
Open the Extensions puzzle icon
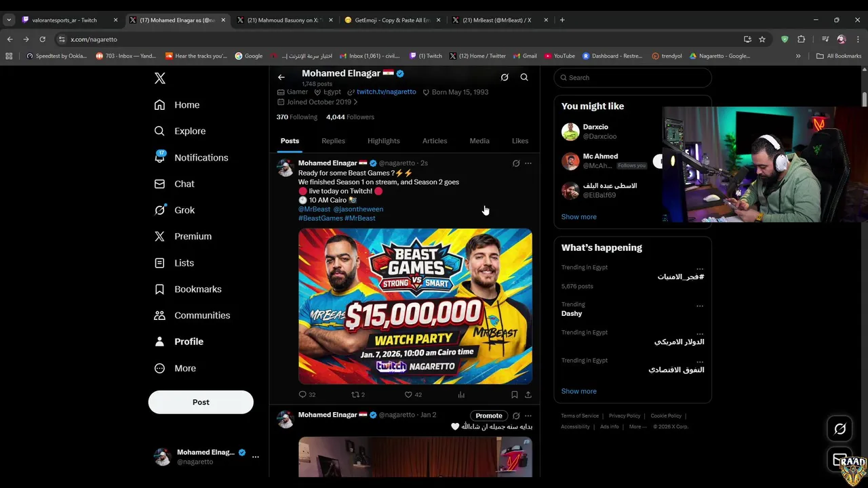[x=801, y=39]
